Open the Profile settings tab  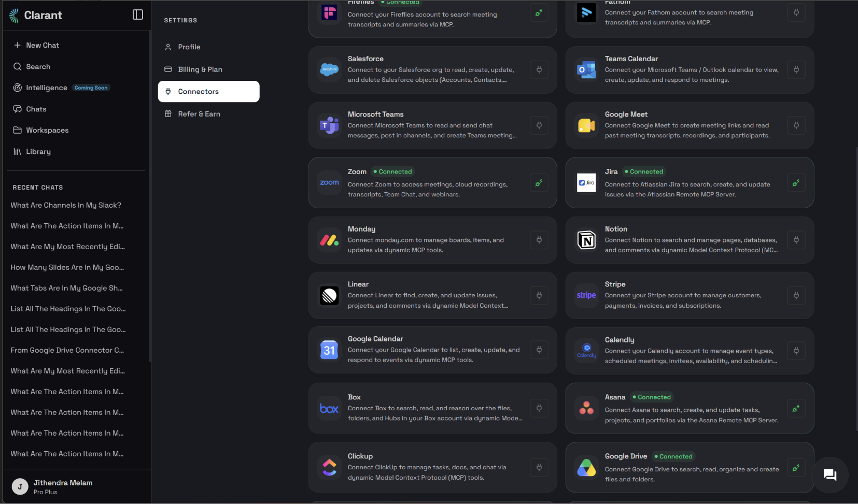pyautogui.click(x=208, y=47)
